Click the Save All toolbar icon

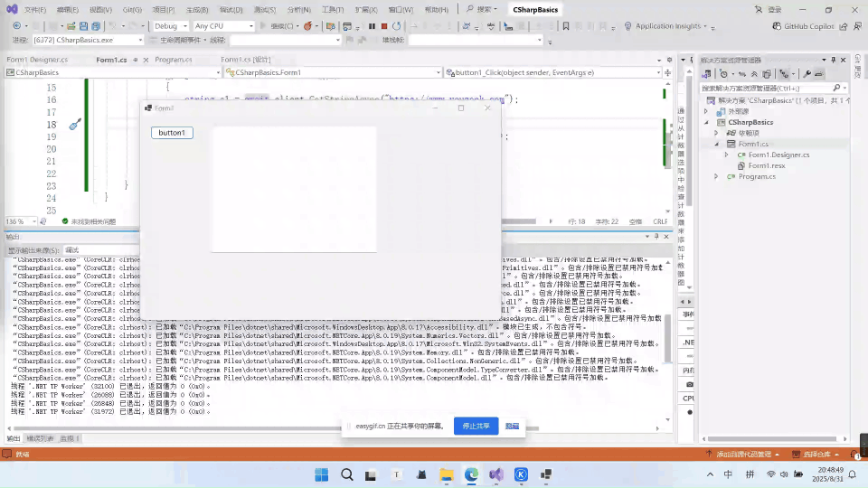click(x=96, y=26)
